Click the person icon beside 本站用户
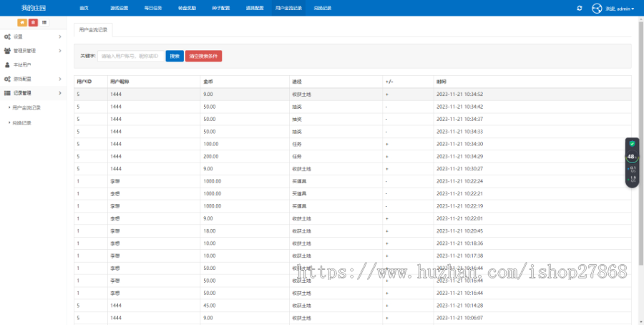Image resolution: width=644 pixels, height=325 pixels. [x=7, y=65]
